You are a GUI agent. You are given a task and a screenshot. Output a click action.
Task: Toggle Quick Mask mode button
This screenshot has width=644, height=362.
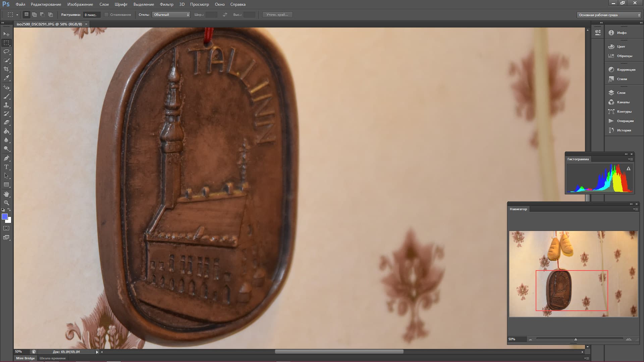(x=6, y=228)
